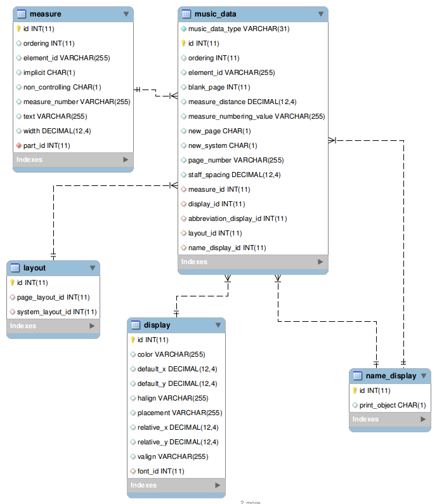This screenshot has width=437, height=504.
Task: Expand Indexes section in music_data table
Action: [320, 262]
